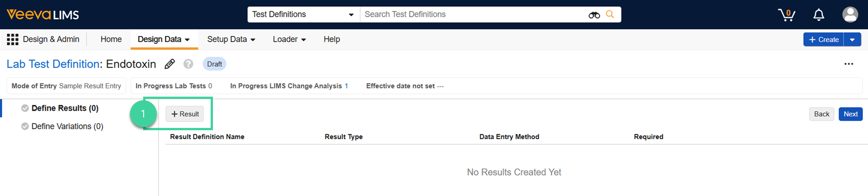The image size is (868, 196).
Task: Go to the Home tab
Action: coord(111,39)
